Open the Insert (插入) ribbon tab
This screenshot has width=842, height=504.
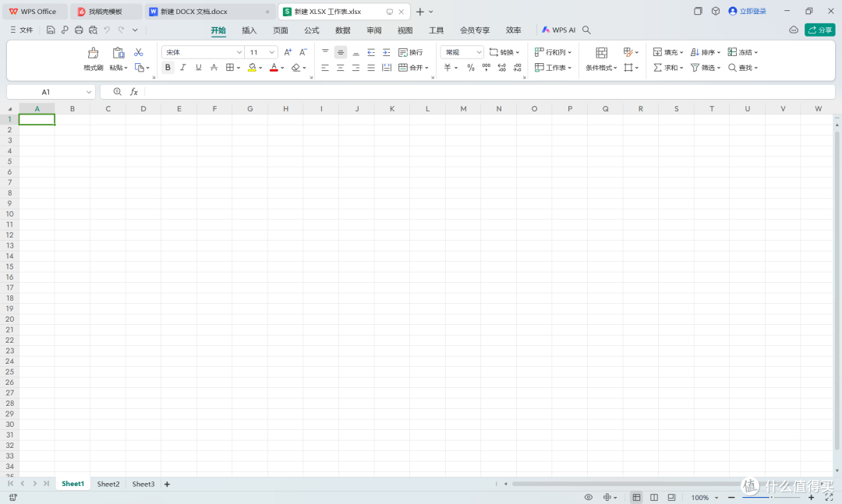click(x=249, y=30)
